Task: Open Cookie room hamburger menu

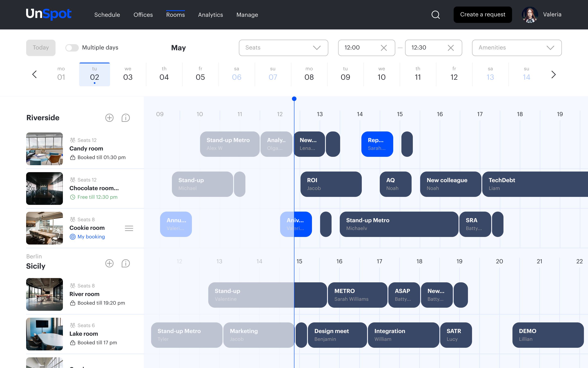Action: (x=129, y=228)
